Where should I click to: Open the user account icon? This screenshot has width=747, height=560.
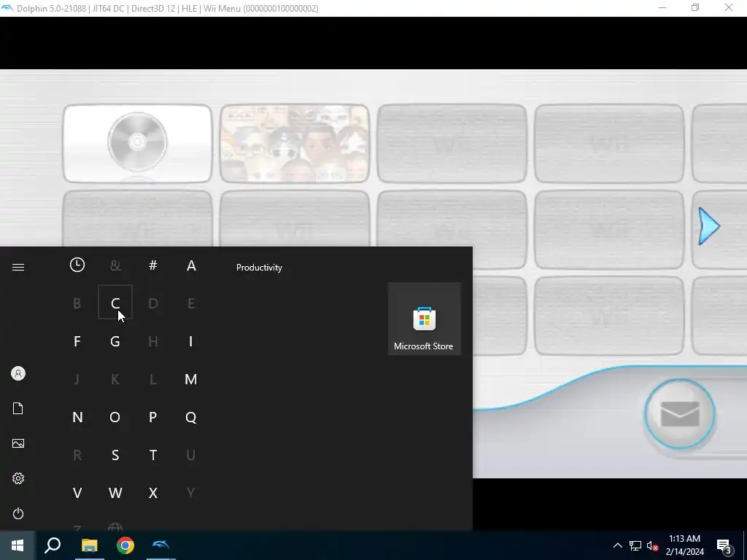[x=18, y=373]
